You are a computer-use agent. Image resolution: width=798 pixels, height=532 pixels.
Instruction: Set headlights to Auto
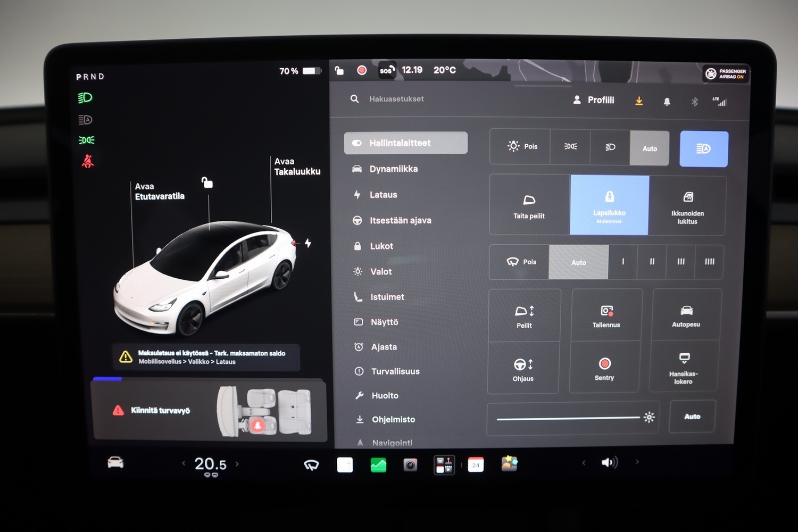coord(650,148)
